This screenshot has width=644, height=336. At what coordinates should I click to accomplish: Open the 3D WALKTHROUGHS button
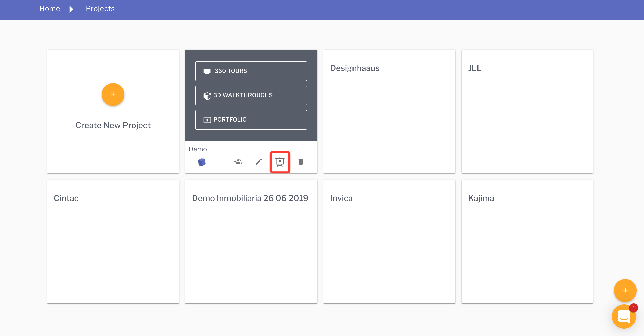251,95
